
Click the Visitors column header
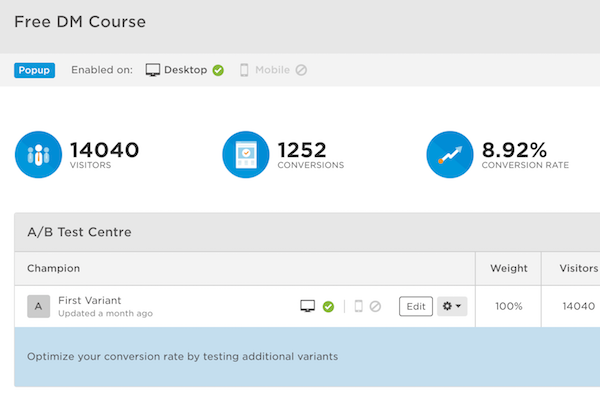pos(579,268)
